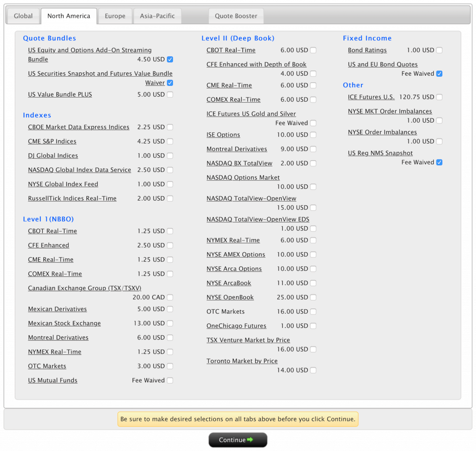Check Canadian Exchange Group 20.00 CAD box

click(x=170, y=297)
